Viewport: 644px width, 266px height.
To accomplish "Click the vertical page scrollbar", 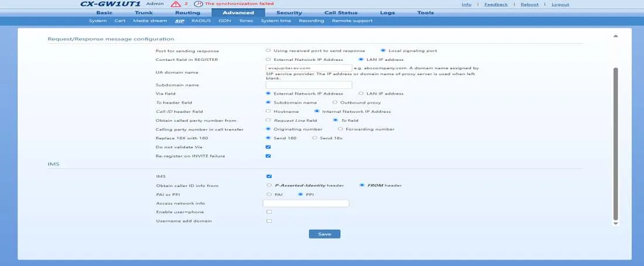I will (x=615, y=143).
